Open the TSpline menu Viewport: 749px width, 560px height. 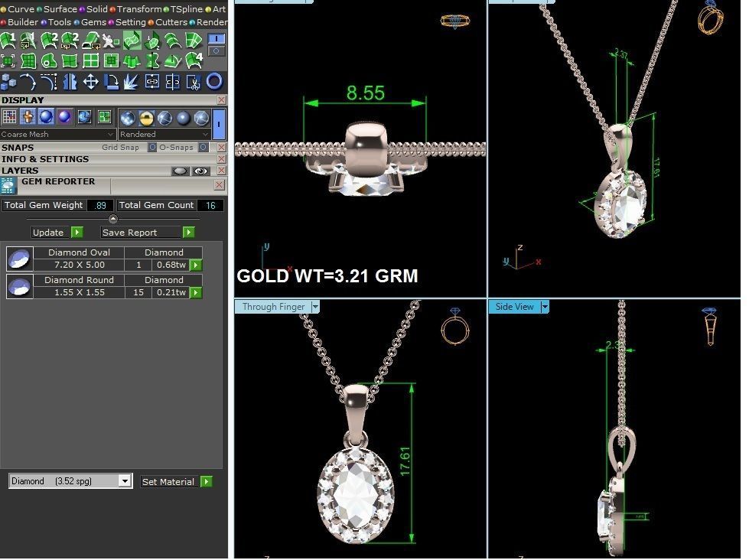(x=187, y=9)
